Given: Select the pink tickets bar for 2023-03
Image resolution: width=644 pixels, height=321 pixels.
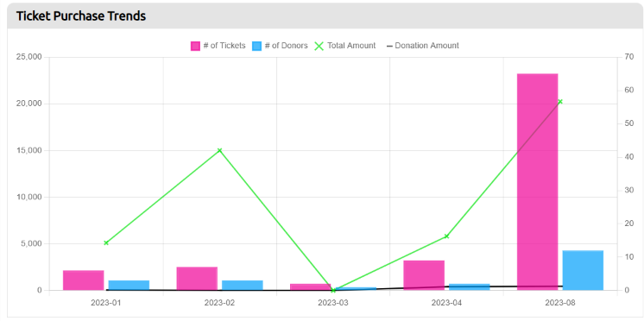Looking at the screenshot, I should 311,287.
